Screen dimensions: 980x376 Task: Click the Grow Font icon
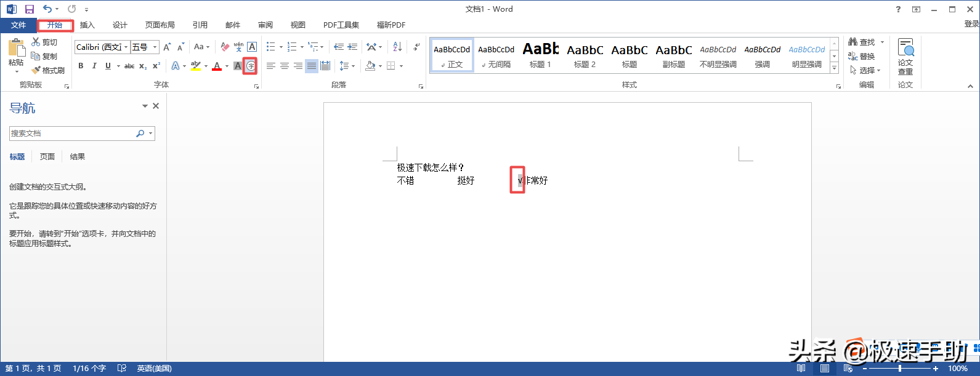(x=167, y=47)
